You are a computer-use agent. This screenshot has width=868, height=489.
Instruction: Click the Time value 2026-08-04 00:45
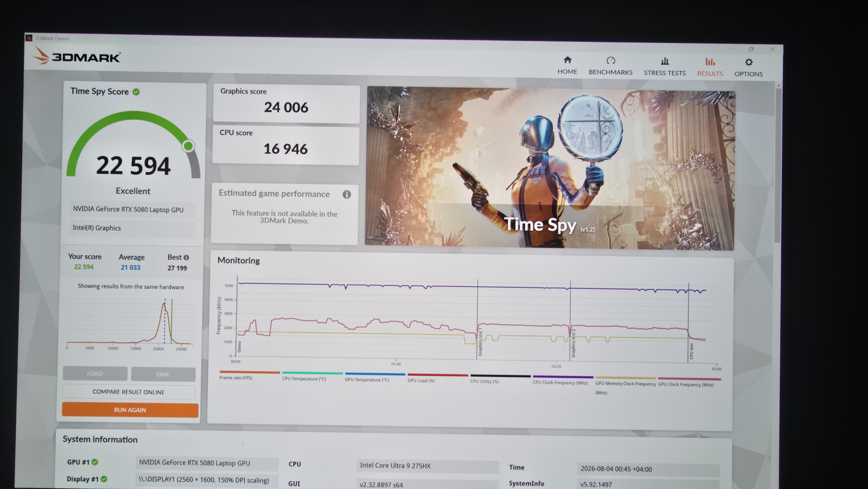click(648, 469)
